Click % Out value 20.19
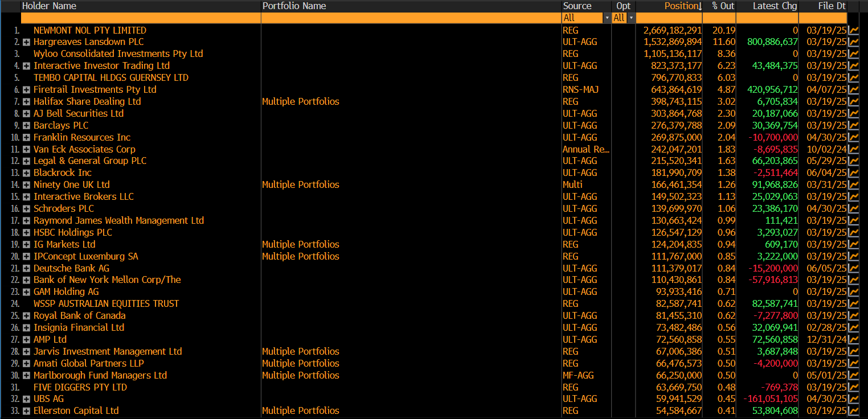 (x=724, y=30)
